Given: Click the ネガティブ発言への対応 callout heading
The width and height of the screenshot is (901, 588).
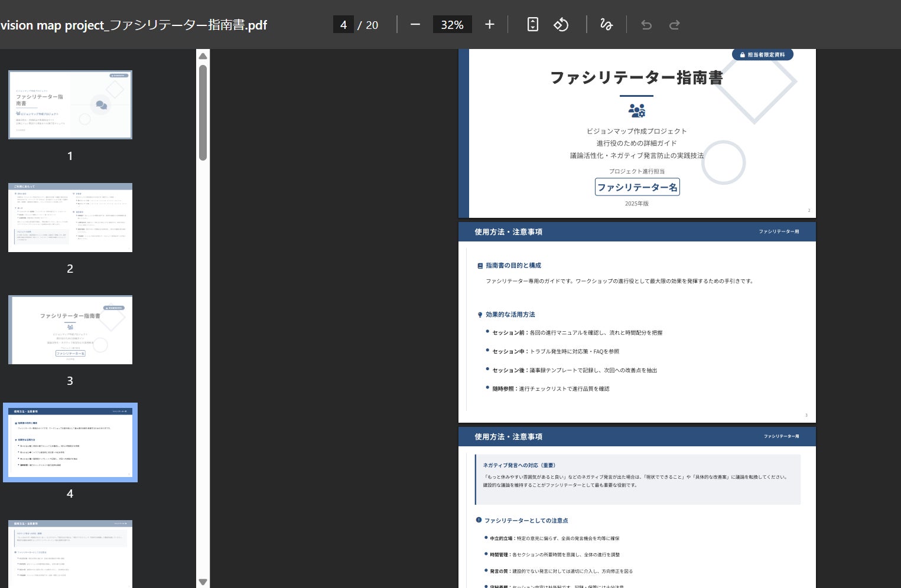Looking at the screenshot, I should 519,465.
